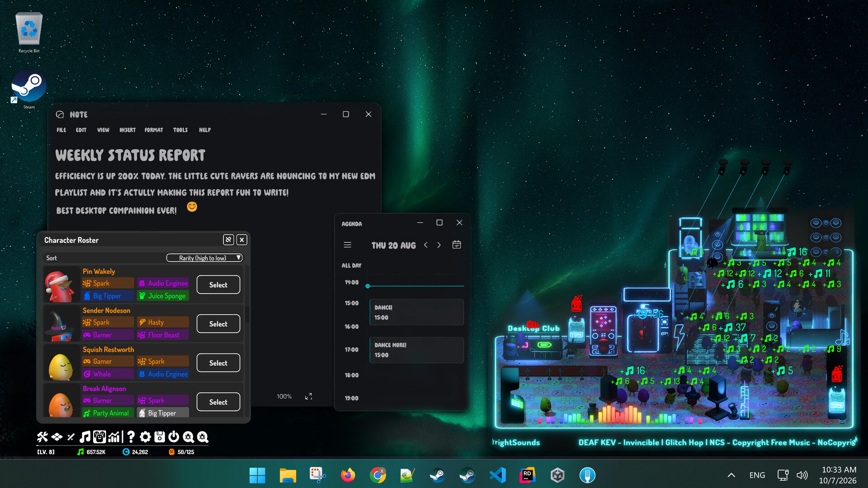Open the Tools menu in Note
This screenshot has height=488, width=868.
click(180, 130)
